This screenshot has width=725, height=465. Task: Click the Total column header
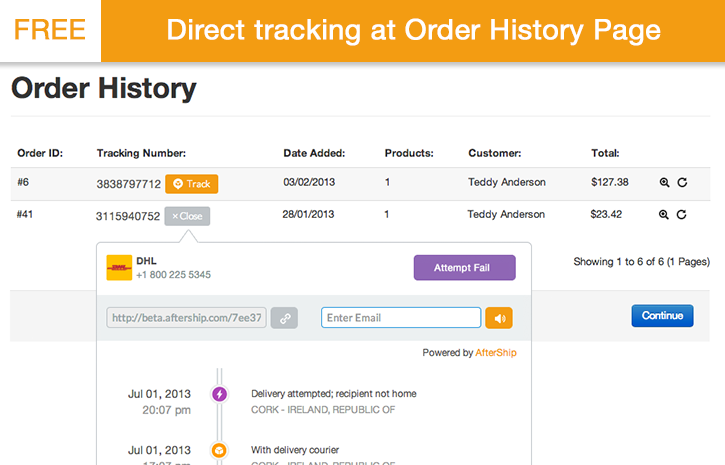605,153
